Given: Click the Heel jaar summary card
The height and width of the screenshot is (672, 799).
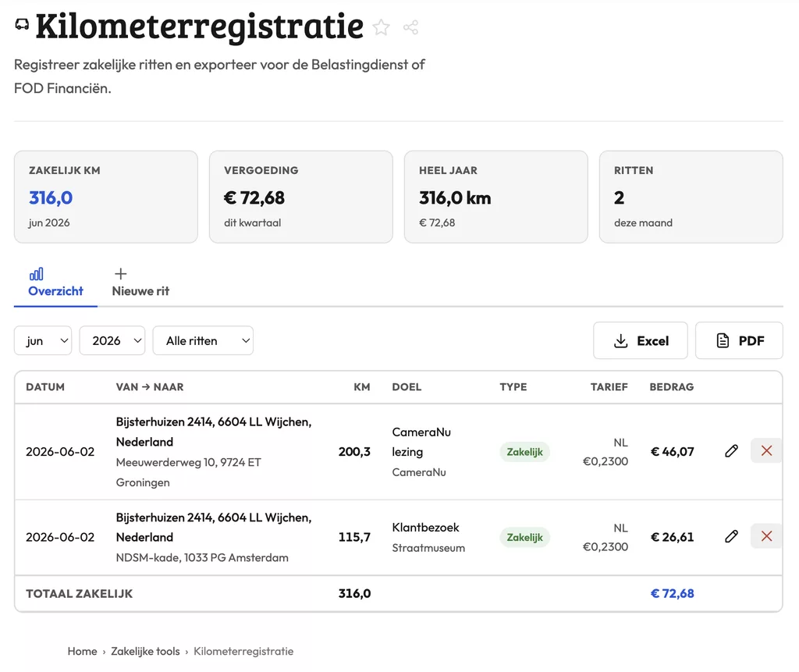Looking at the screenshot, I should coord(496,197).
